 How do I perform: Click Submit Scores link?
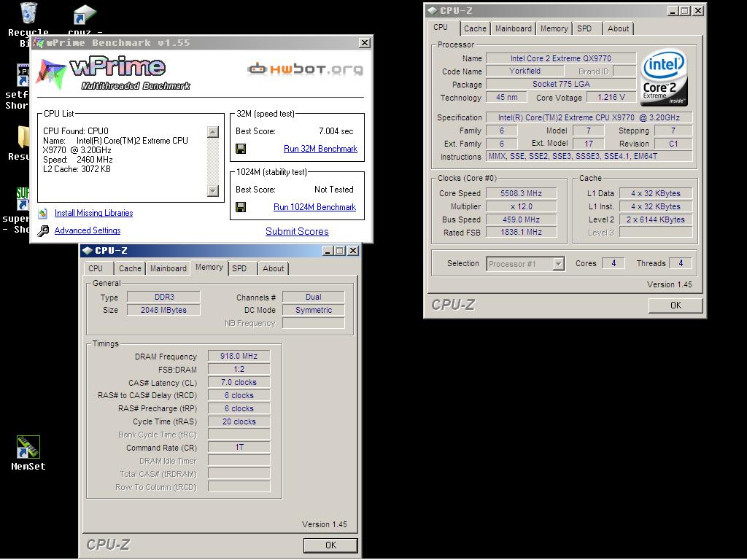[x=298, y=231]
